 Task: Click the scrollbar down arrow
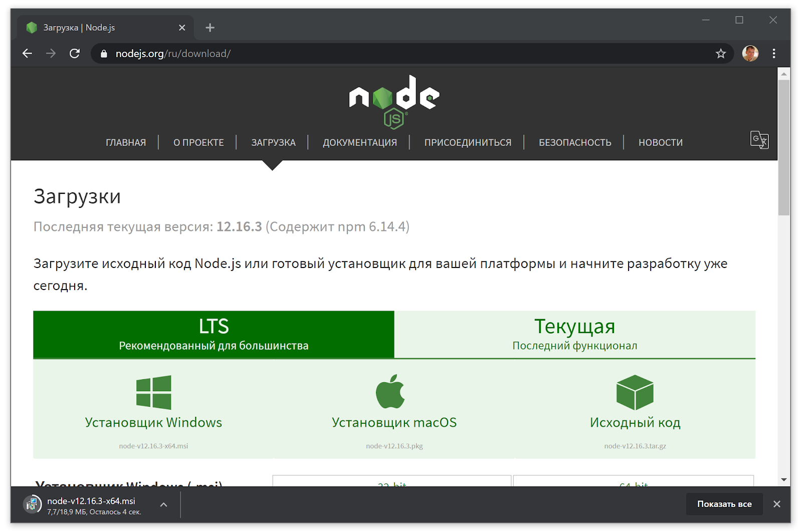(x=784, y=480)
